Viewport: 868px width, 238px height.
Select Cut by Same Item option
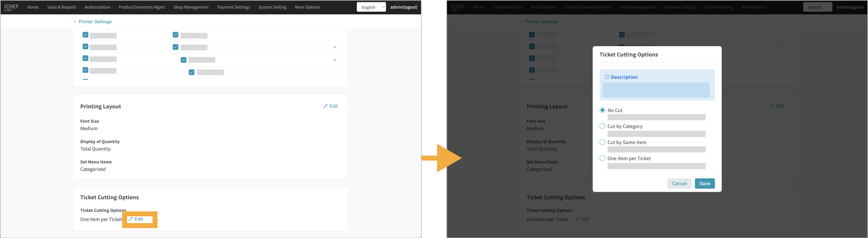pos(602,142)
